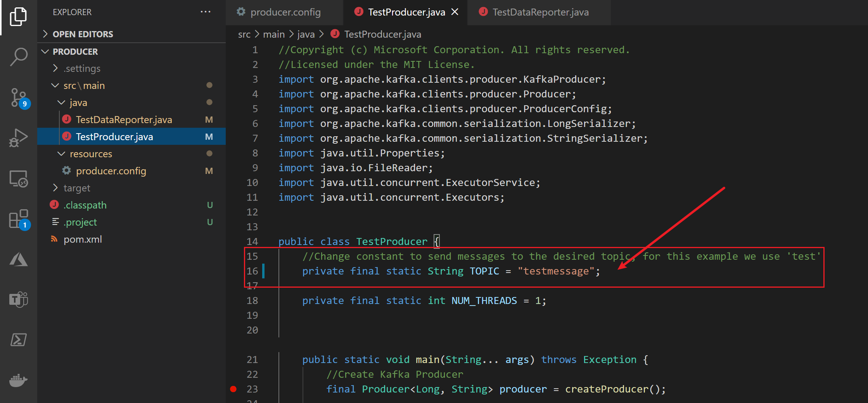
Task: Open the Microsoft Teams icon
Action: 18,299
